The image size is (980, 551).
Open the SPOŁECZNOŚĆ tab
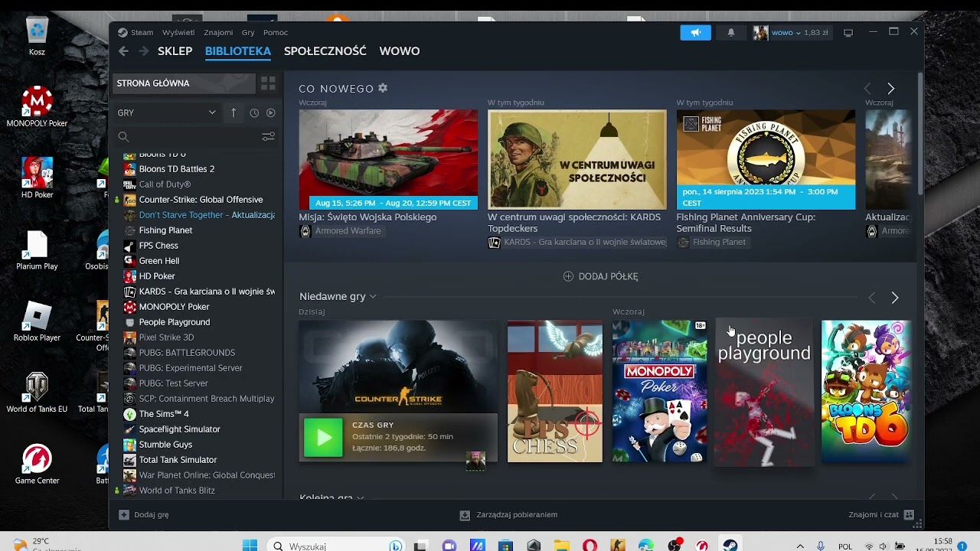[x=325, y=51]
